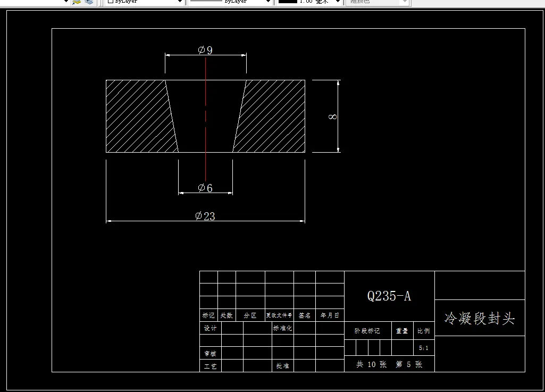
Task: Click the 批准 label in title block
Action: click(x=282, y=366)
